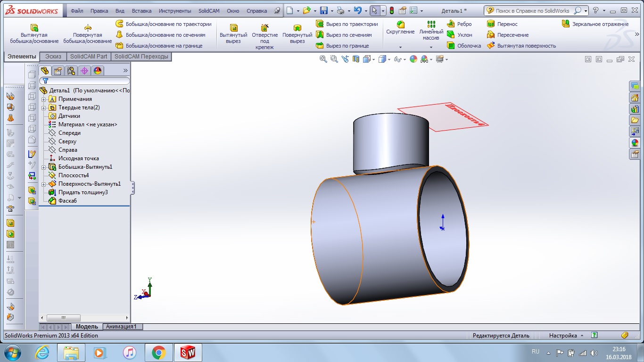644x362 pixels.
Task: Click the Пересечение tool
Action: tap(508, 35)
